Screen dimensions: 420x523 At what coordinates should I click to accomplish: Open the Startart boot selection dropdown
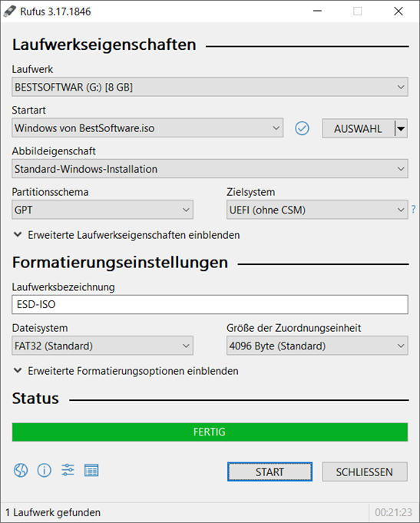pos(147,127)
